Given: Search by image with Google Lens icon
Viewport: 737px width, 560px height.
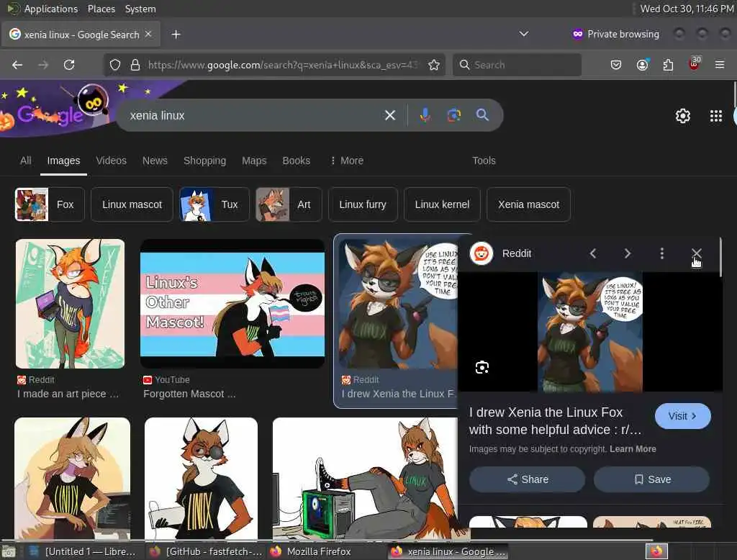Looking at the screenshot, I should point(453,115).
